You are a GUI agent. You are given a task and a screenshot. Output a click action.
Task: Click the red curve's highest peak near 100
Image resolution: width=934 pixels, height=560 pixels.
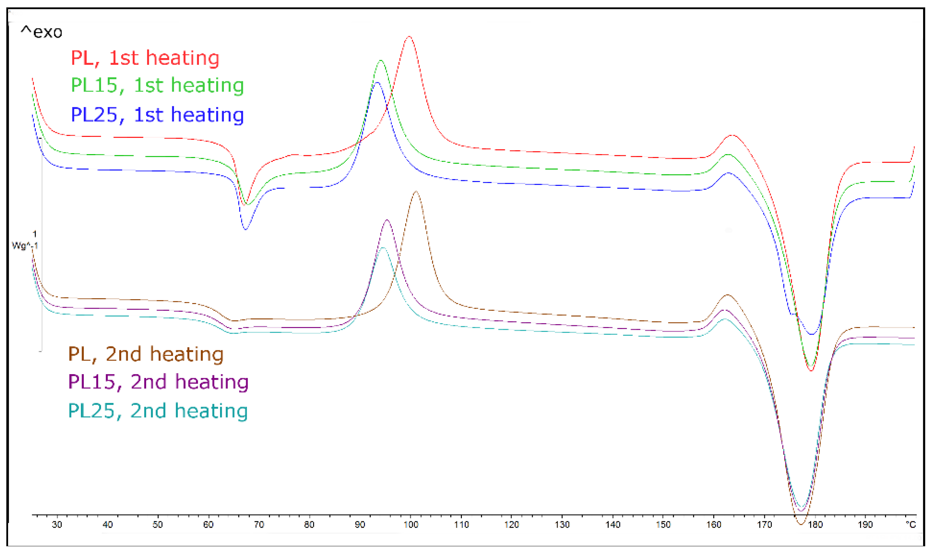coord(409,37)
